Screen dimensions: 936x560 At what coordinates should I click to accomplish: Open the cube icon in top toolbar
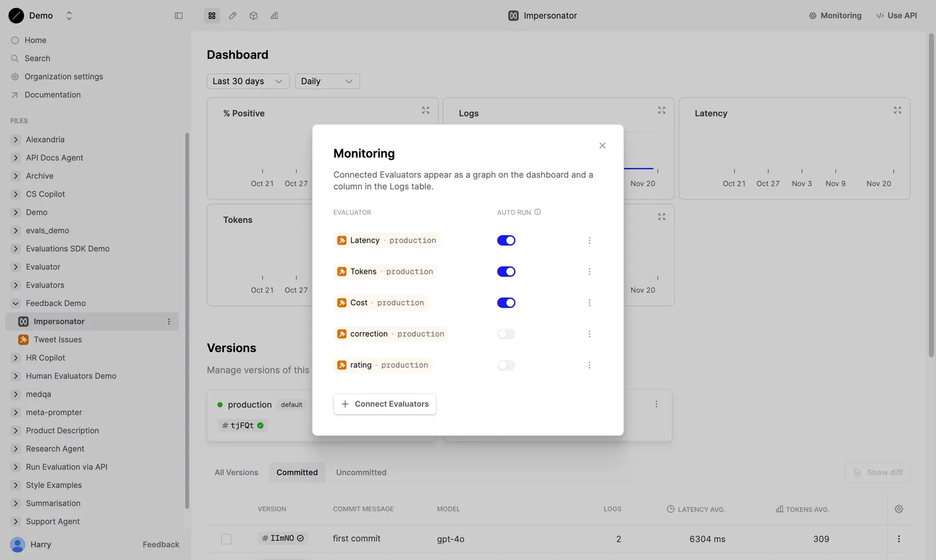[253, 16]
